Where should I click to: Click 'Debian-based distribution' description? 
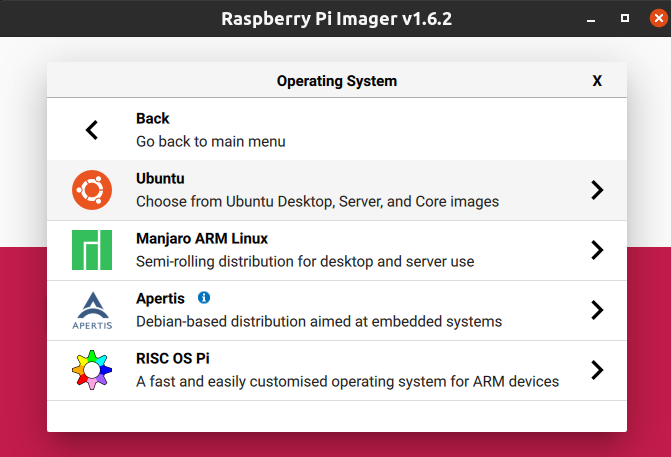pos(319,321)
